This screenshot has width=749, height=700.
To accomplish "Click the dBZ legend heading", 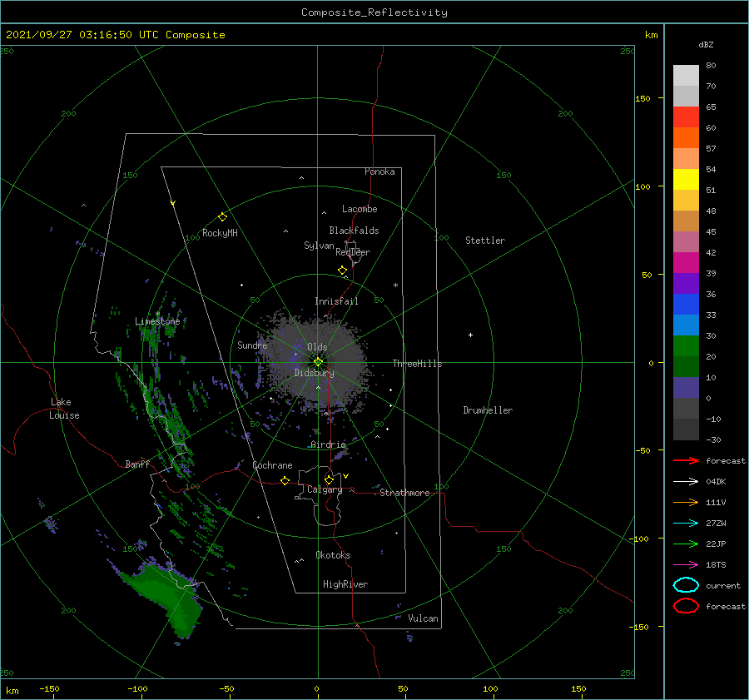I will point(706,44).
